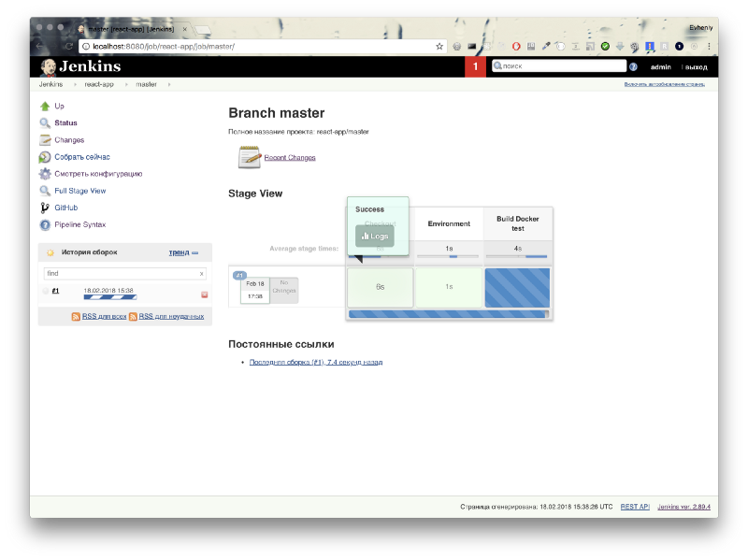Viewport: 748px width, 560px height.
Task: Open Pipeline Syntax
Action: tap(80, 224)
